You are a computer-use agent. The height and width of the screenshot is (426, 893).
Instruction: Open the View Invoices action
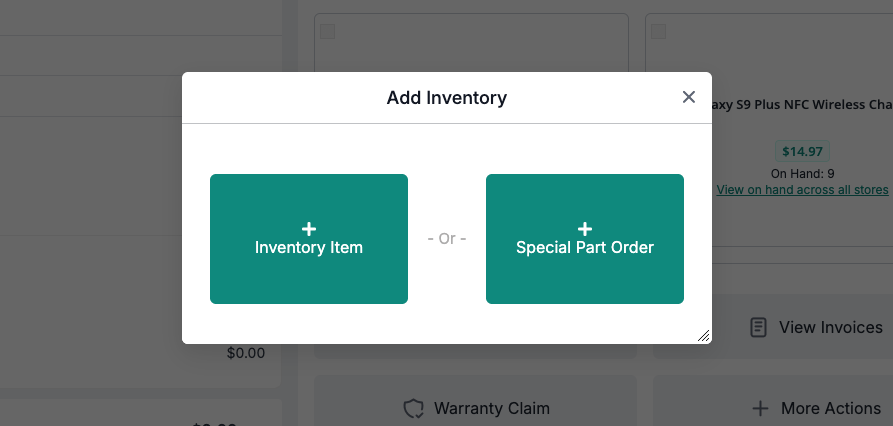(818, 327)
